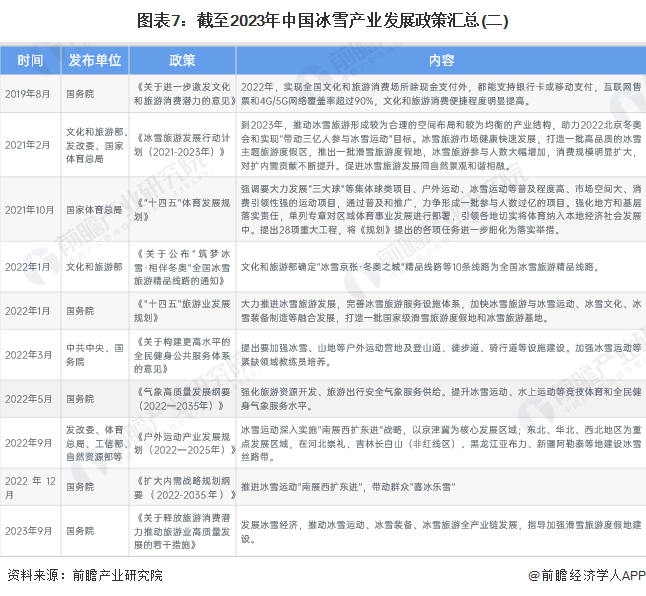Click policy 《"十四五"旅游业发展规划》
Viewport: 646px width, 596px height.
(182, 311)
